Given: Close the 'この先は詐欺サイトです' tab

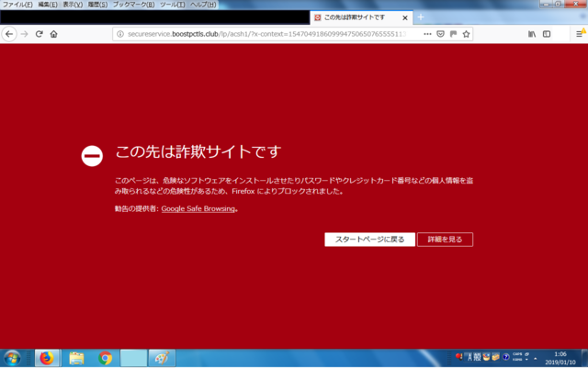Looking at the screenshot, I should [405, 17].
